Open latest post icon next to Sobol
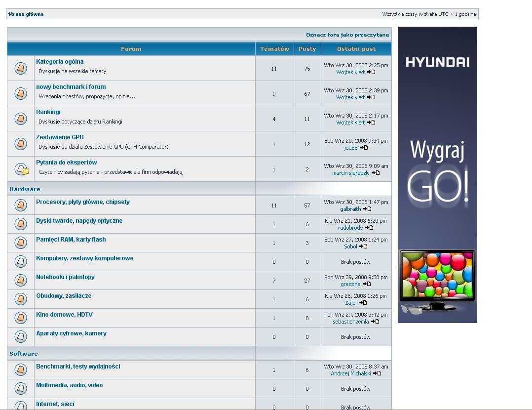 pyautogui.click(x=363, y=246)
